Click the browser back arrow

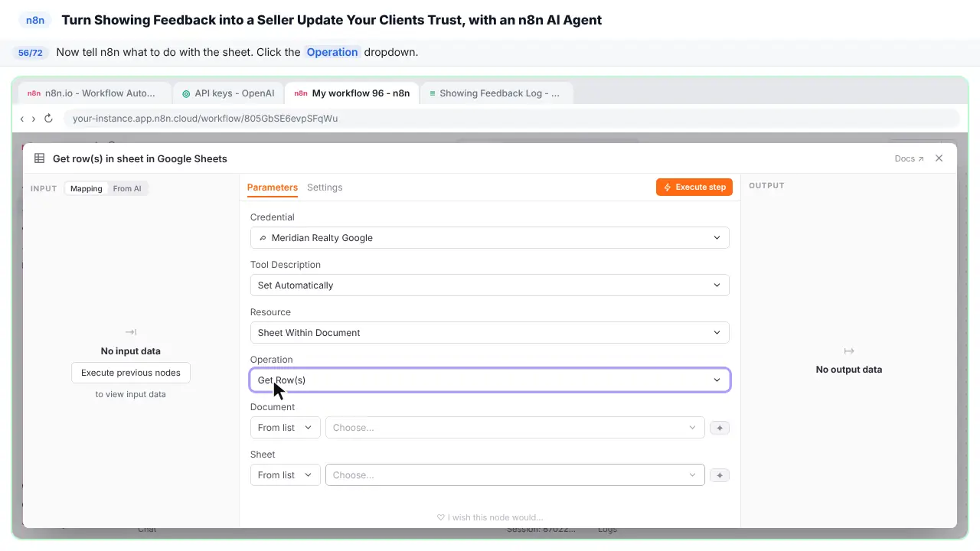tap(22, 119)
